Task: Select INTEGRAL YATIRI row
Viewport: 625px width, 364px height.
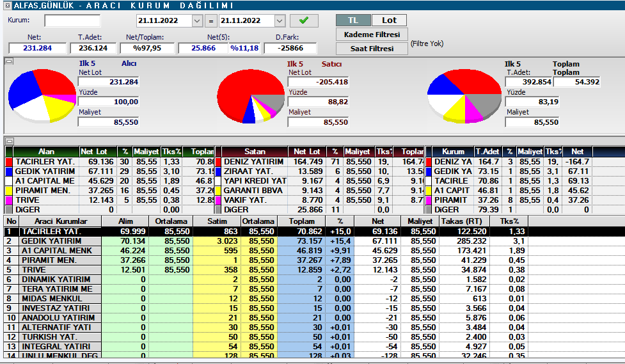Action: coord(315,347)
